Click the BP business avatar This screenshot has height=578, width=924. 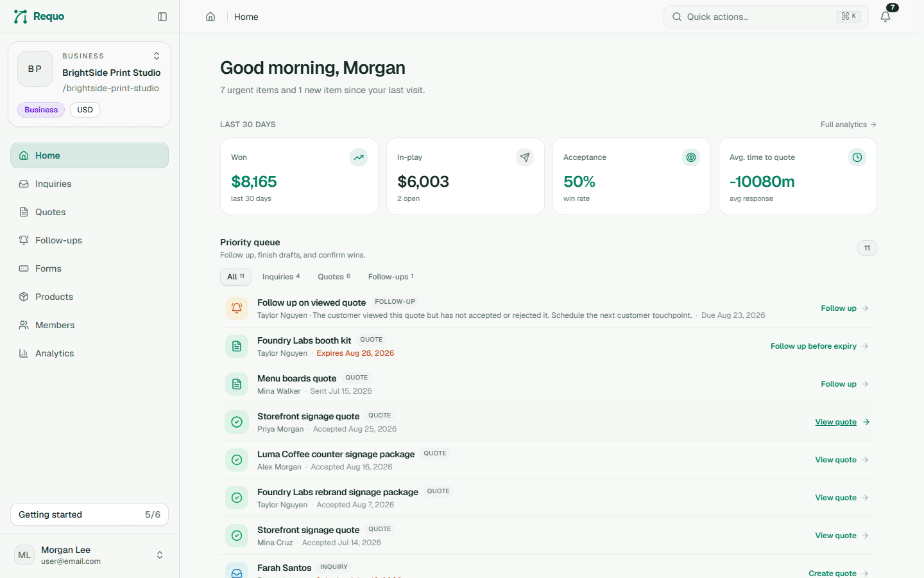(x=35, y=69)
